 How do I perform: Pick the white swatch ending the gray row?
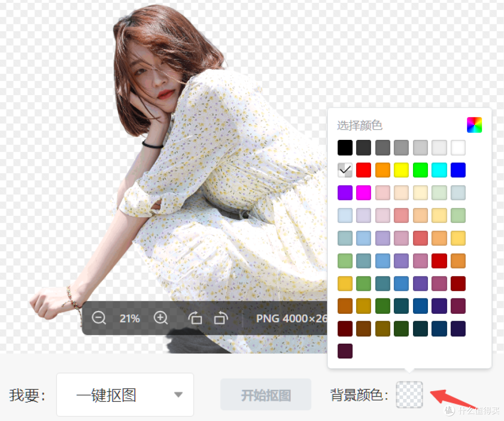458,147
